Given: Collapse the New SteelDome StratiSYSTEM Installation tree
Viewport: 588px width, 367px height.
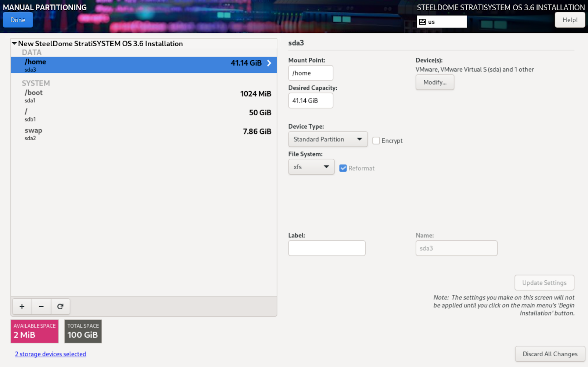Looking at the screenshot, I should [x=14, y=44].
